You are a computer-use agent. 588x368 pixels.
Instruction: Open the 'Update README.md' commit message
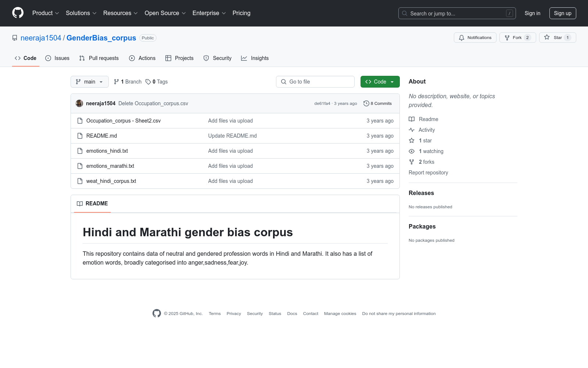click(233, 136)
